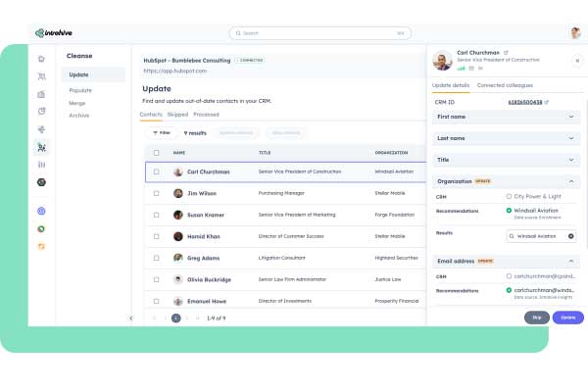The image size is (588, 392).
Task: Check the box for Emanuel Howe
Action: pyautogui.click(x=157, y=301)
